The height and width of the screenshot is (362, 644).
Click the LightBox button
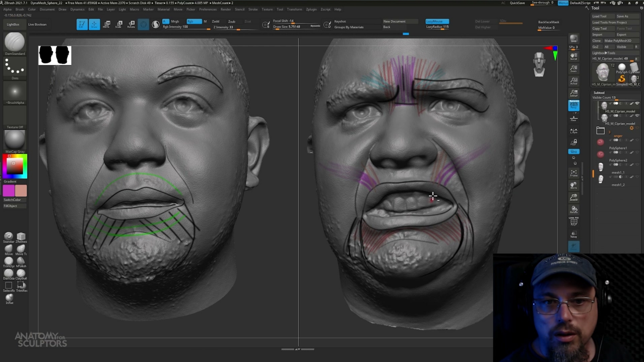pyautogui.click(x=13, y=24)
